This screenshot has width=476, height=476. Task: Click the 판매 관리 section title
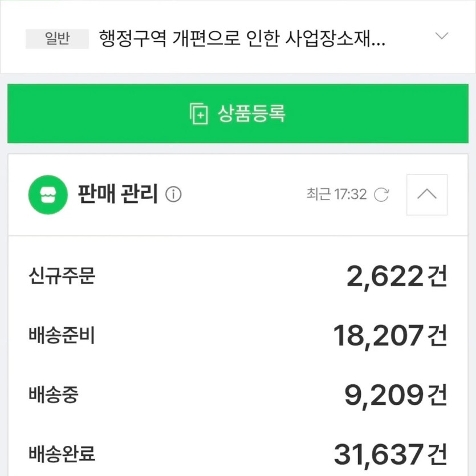click(118, 194)
